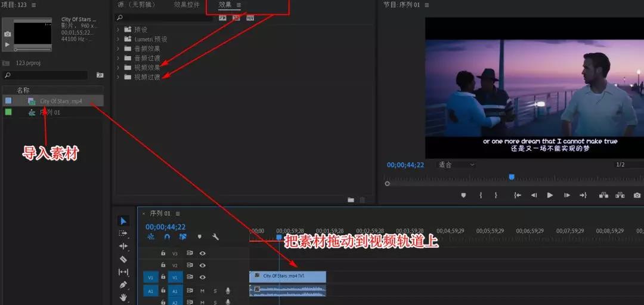
Task: Select the Track Select Forward tool
Action: pos(123,233)
